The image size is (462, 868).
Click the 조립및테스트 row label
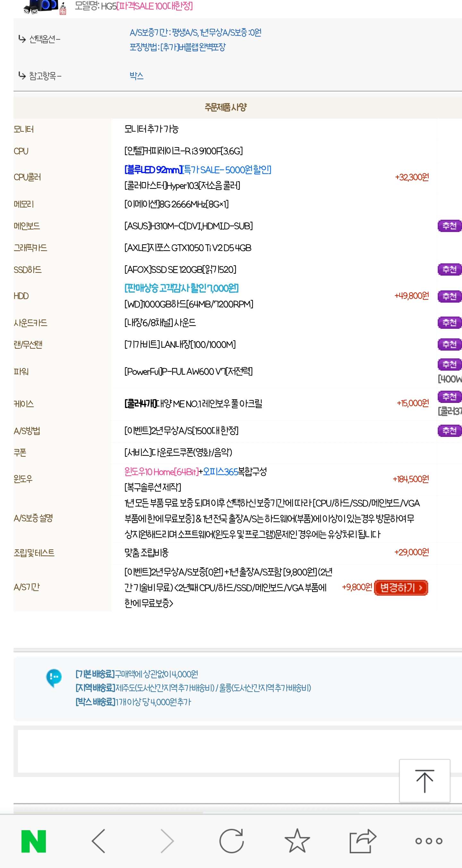click(x=34, y=553)
